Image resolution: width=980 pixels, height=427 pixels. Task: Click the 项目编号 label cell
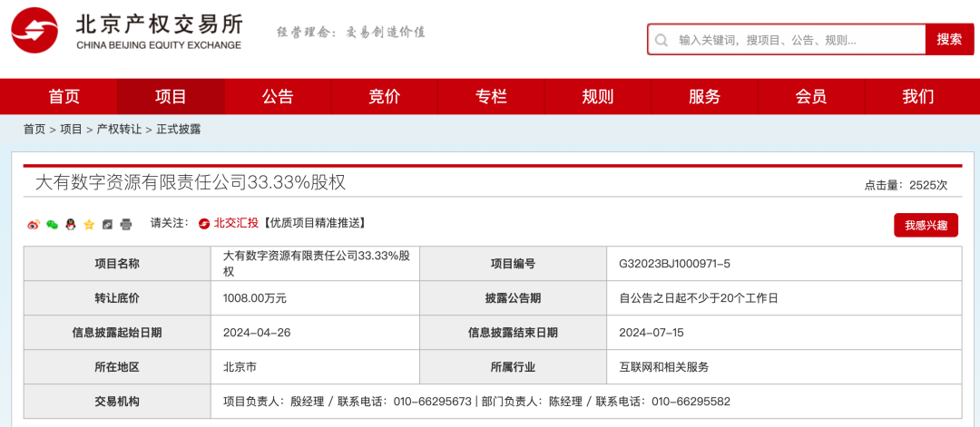pos(513,264)
